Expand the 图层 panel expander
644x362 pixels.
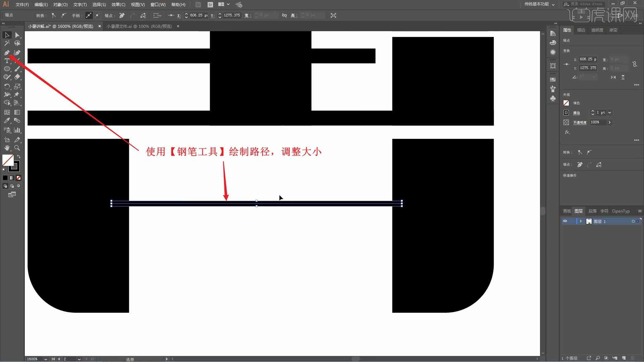[580, 221]
